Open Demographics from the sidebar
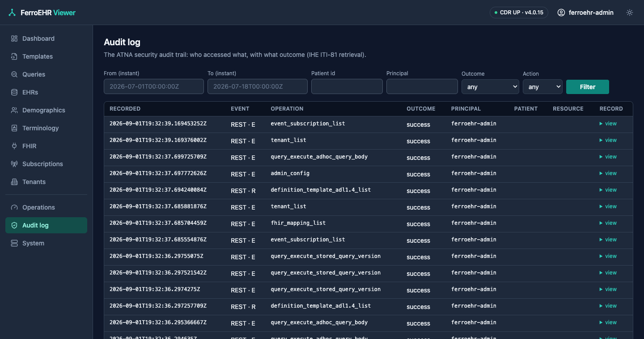 coord(46,110)
